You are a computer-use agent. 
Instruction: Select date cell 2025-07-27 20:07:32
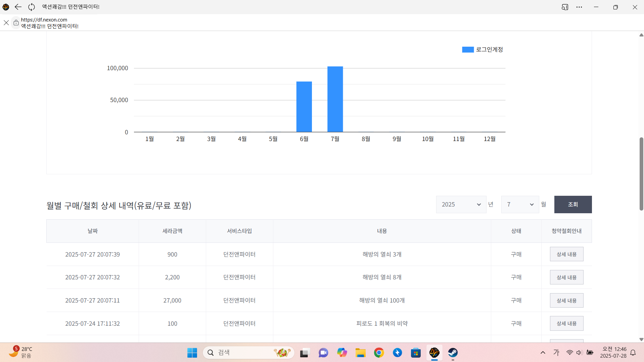pyautogui.click(x=93, y=277)
